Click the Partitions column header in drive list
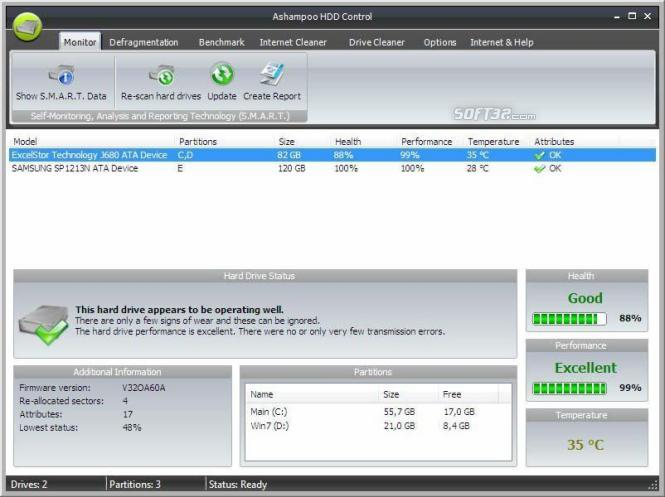This screenshot has width=665, height=497. (x=198, y=142)
